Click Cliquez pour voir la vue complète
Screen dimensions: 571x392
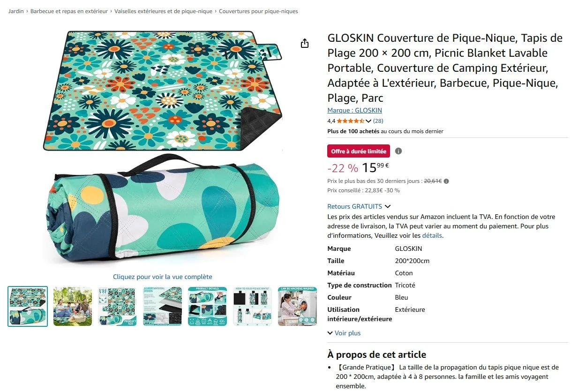[x=162, y=277]
